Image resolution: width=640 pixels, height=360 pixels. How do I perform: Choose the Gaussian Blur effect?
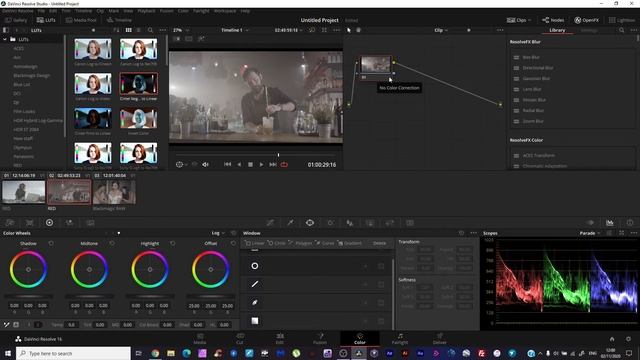[x=536, y=78]
